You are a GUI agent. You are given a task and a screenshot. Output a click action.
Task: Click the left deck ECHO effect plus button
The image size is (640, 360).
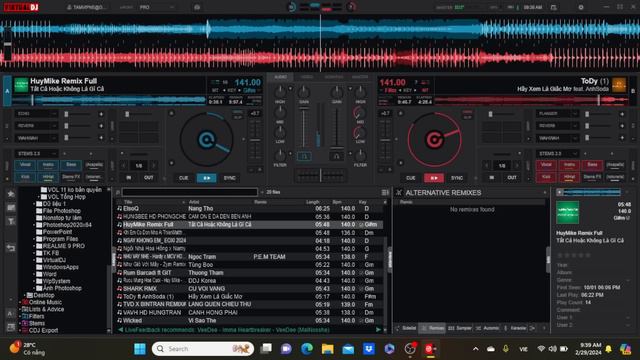click(x=101, y=114)
